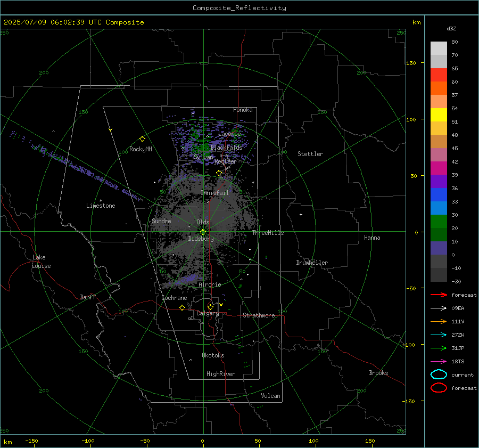Select the Sundre city label
Screen dimensions: 479x448
point(161,221)
